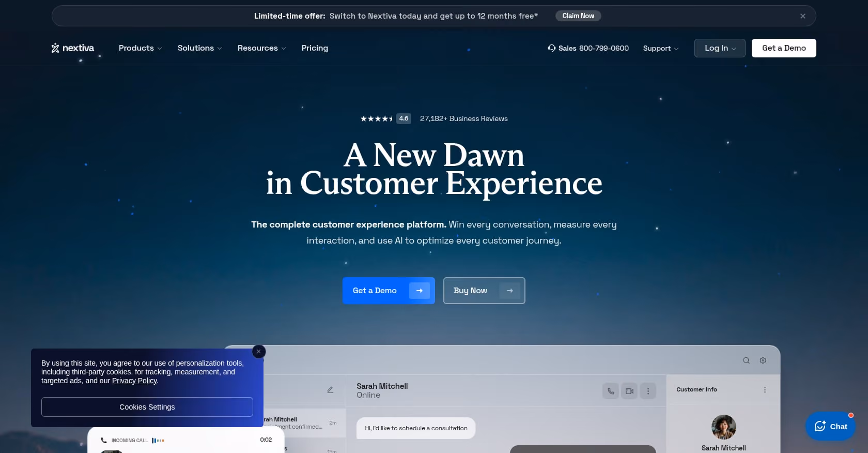This screenshot has height=453, width=868.
Task: Open the Privacy Policy link
Action: pyautogui.click(x=134, y=381)
